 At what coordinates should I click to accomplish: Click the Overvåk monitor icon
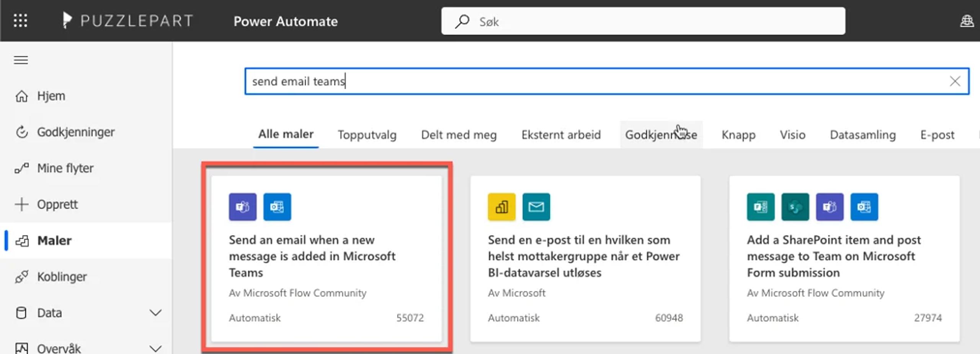pos(21,348)
